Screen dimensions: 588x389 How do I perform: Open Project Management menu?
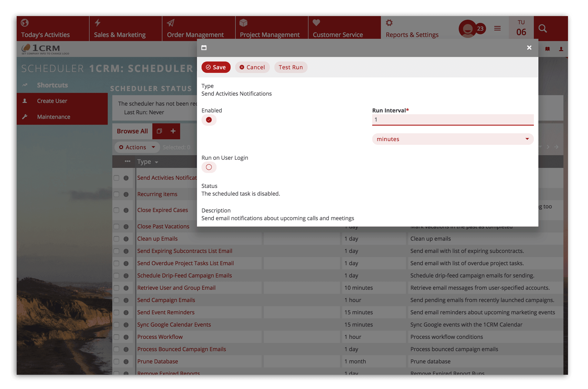point(271,28)
